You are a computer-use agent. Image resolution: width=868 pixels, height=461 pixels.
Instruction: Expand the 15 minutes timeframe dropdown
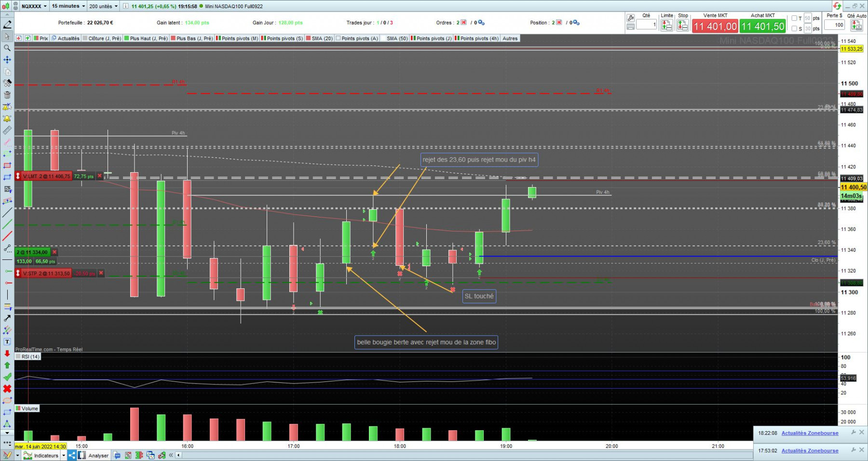point(68,6)
